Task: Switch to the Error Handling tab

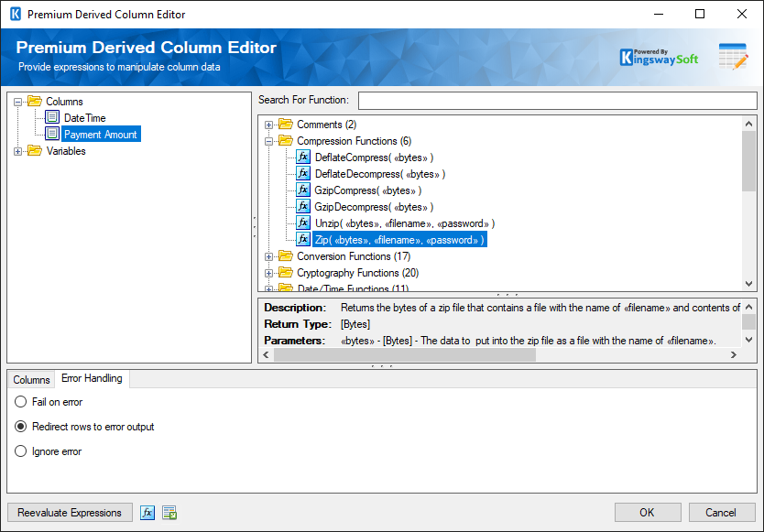Action: click(x=92, y=378)
